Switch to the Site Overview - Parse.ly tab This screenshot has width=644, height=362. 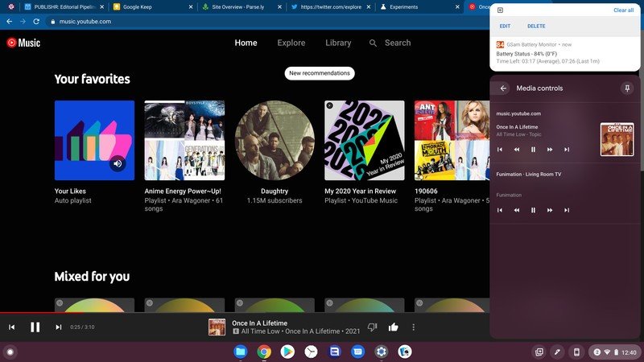click(242, 7)
